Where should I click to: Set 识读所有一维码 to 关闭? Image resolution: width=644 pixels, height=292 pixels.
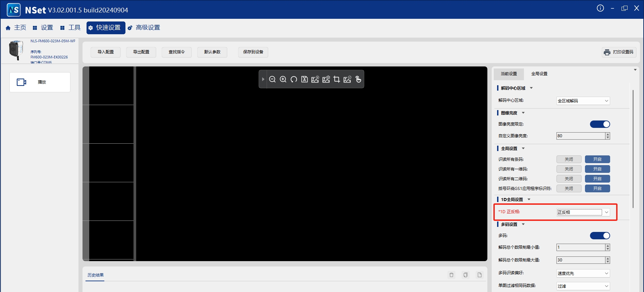[569, 169]
